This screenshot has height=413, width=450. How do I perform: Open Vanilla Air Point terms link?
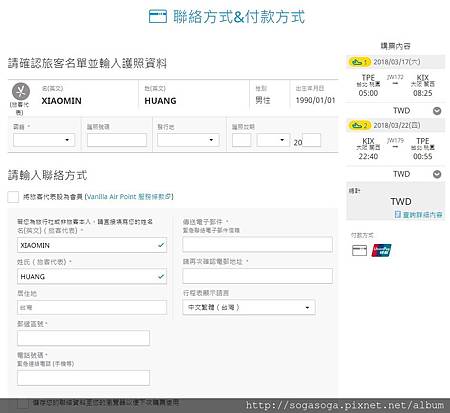[x=130, y=197]
